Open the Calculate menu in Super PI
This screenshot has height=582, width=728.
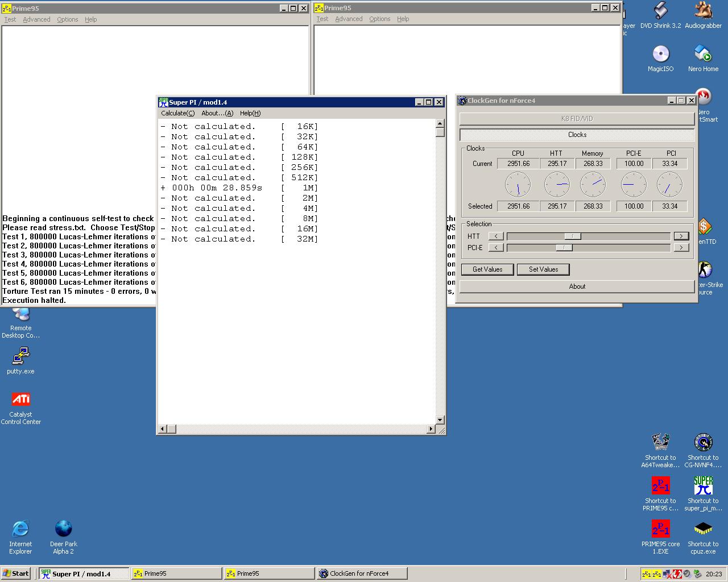coord(177,113)
